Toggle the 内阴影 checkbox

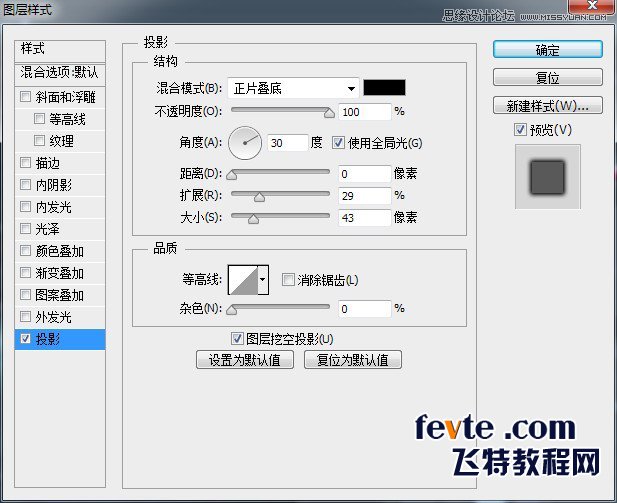click(x=25, y=185)
